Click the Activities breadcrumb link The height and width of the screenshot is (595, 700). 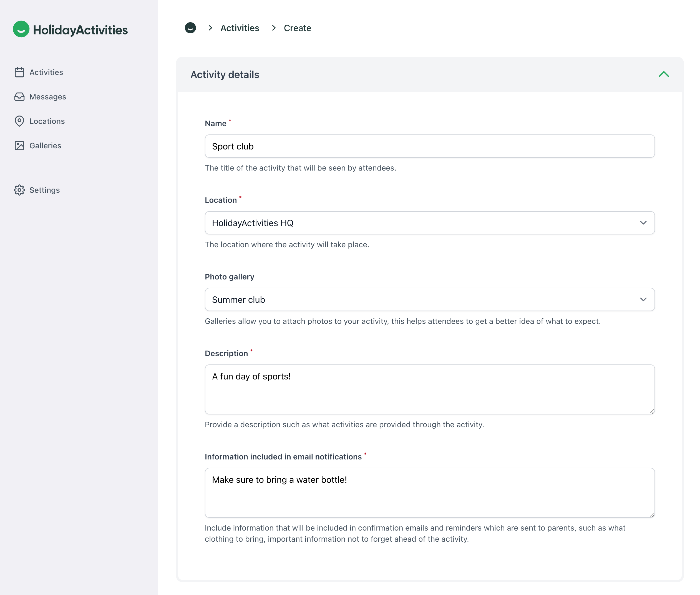240,28
